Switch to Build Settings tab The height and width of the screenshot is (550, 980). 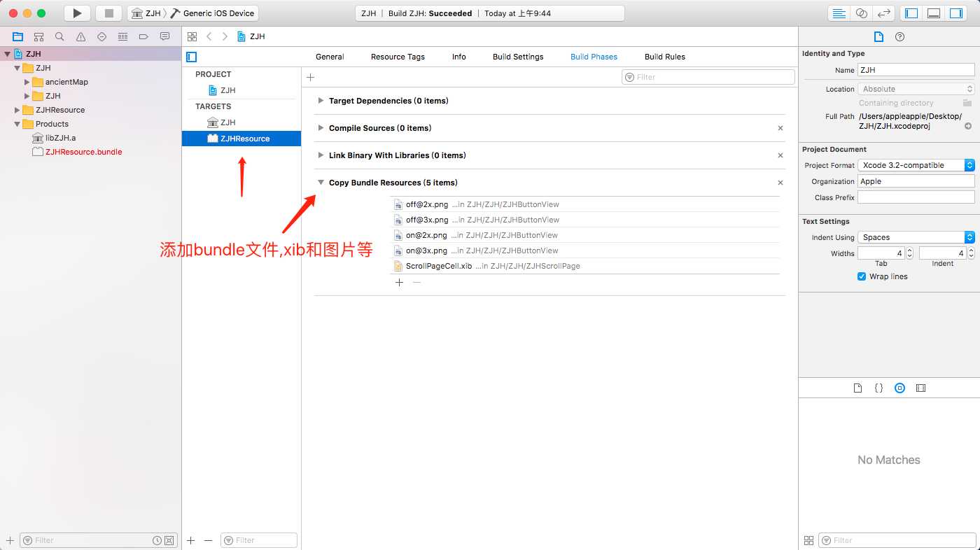point(518,57)
